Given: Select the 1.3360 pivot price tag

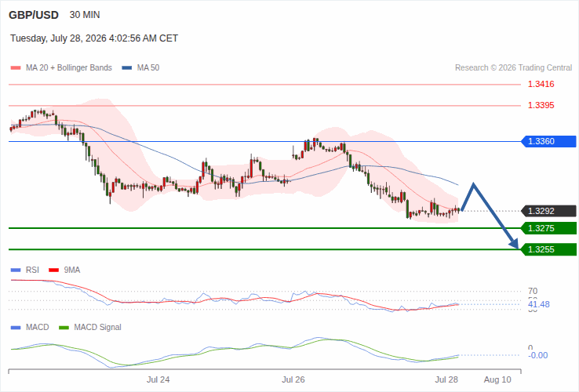Looking at the screenshot, I should pos(548,141).
